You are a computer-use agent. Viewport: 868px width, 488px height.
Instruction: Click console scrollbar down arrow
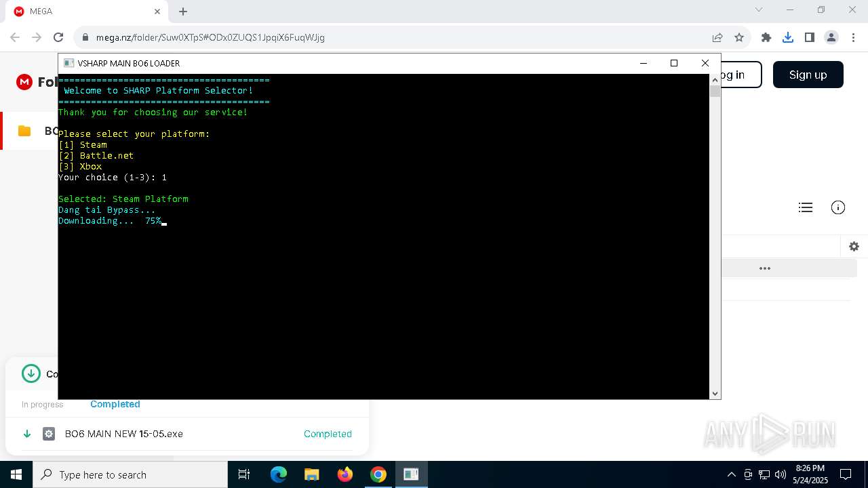click(715, 393)
